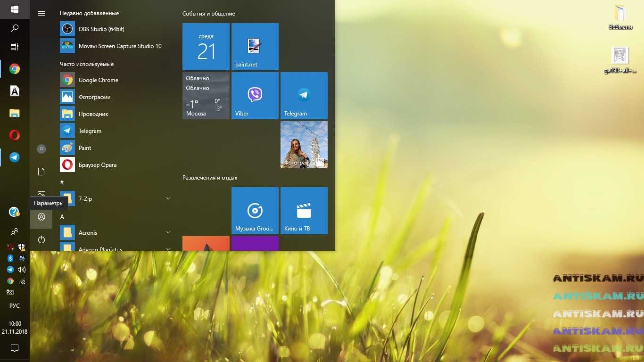Viewport: 644px width, 362px height.
Task: Open Google Chrome in frequently used list
Action: (98, 80)
